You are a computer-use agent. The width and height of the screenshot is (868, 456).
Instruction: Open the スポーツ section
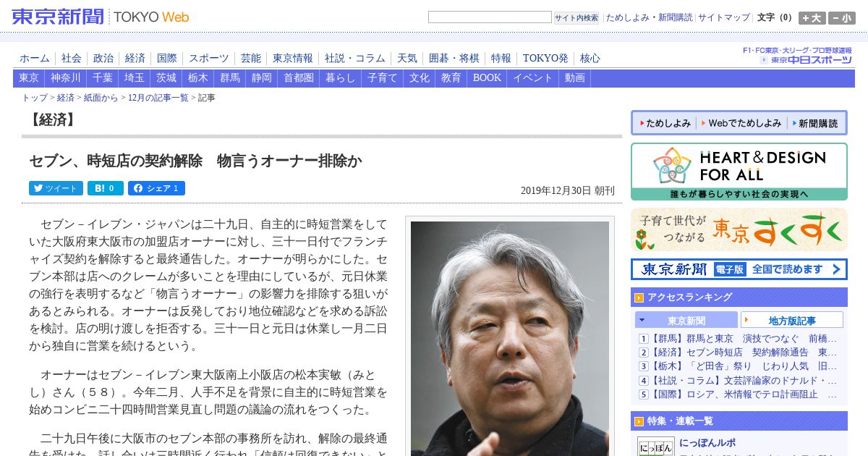tap(209, 58)
